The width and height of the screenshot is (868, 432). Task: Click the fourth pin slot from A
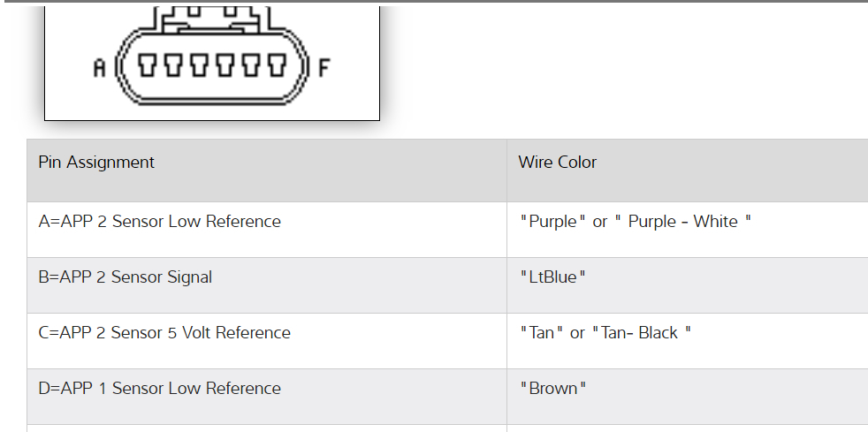225,65
